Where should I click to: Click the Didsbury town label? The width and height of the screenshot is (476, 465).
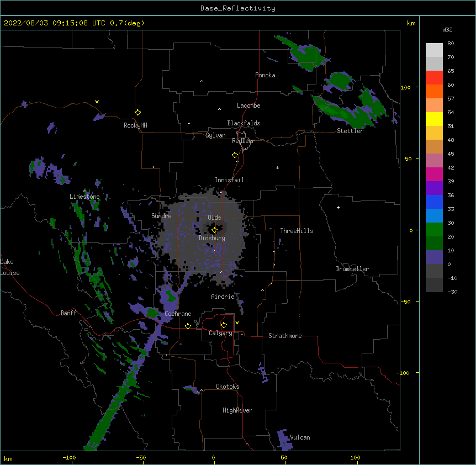click(212, 238)
